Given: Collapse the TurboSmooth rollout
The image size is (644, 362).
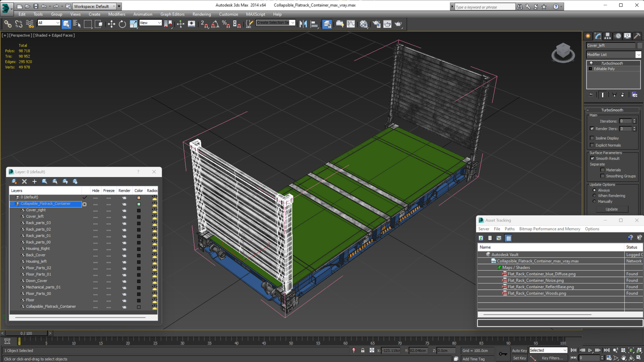Looking at the screenshot, I should (612, 110).
